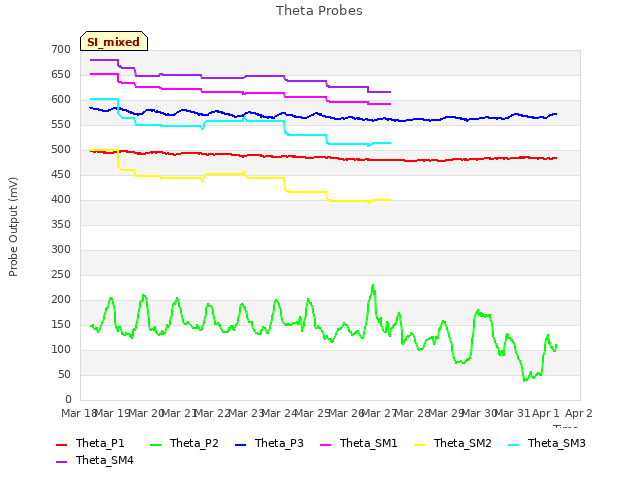
Task: Click the SI_mixed annotation label
Action: [x=113, y=41]
